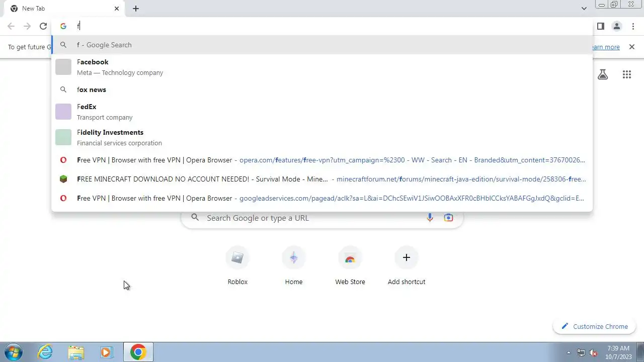Select the New Tab tab
Screen dimensions: 644x362
(64, 9)
